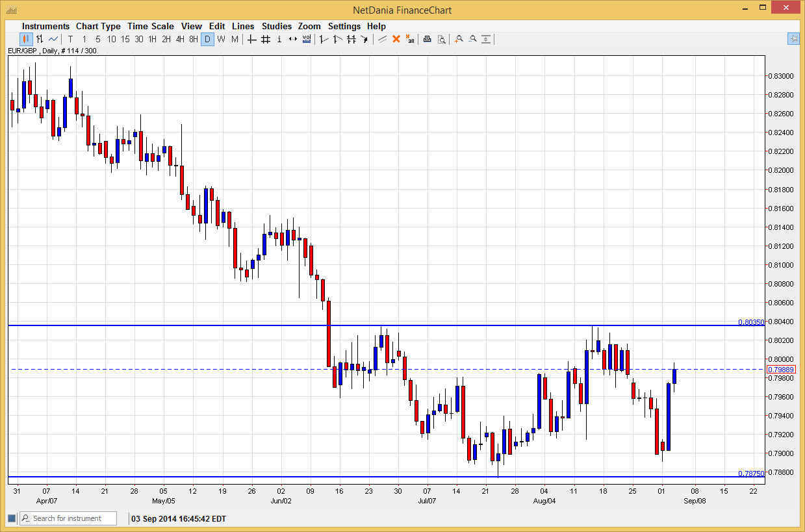The height and width of the screenshot is (532, 805).
Task: Select the line chart style icon
Action: tap(53, 39)
